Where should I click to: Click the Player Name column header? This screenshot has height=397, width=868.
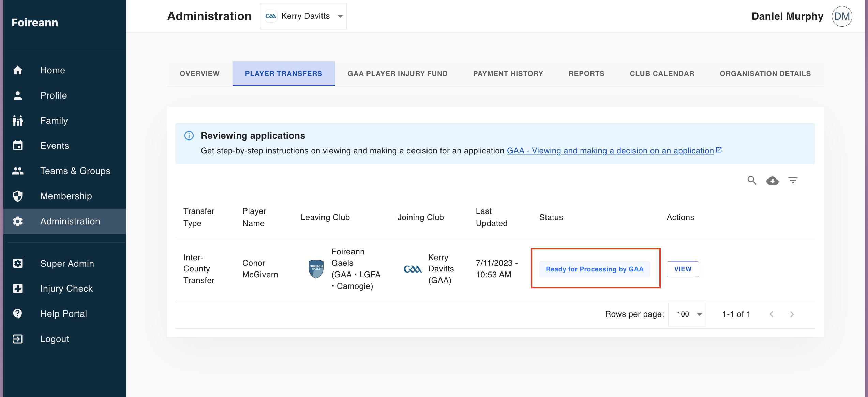[254, 217]
